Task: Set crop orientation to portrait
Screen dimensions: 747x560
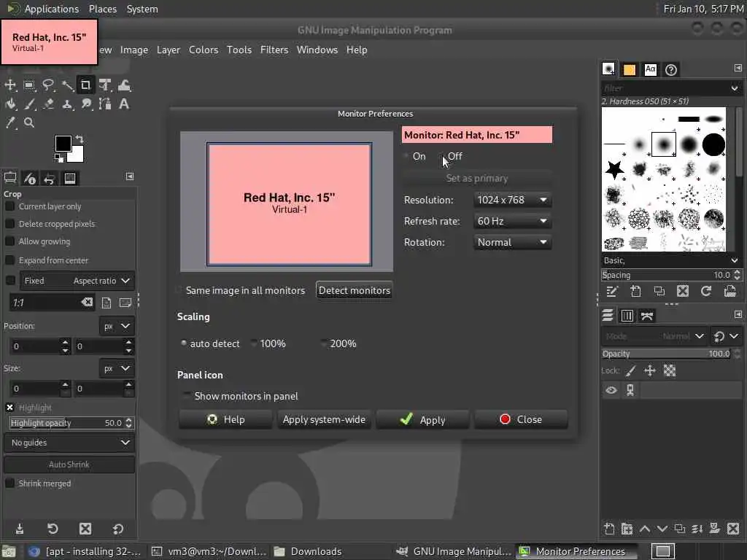Action: [x=107, y=303]
